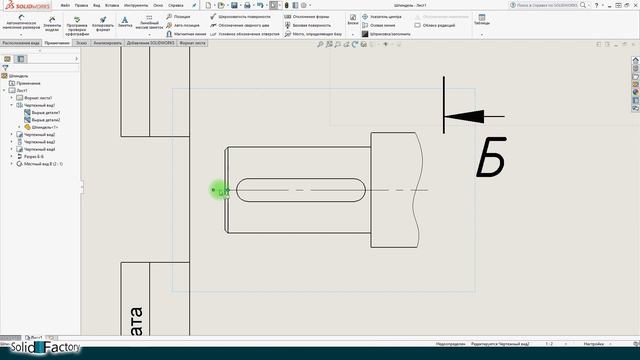Expand the Чертежный вид2 node

pos(11,135)
